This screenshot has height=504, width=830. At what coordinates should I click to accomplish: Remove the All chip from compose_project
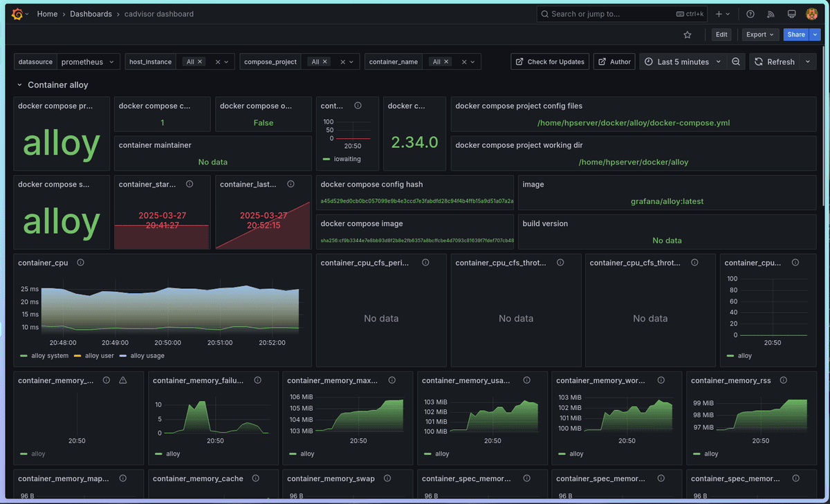coord(326,62)
